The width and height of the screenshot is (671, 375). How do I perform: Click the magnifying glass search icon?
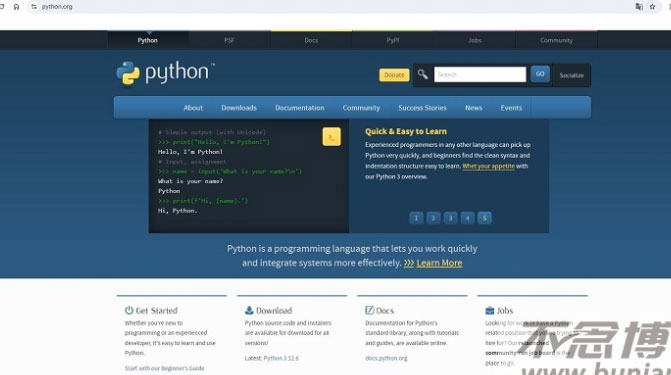tap(422, 74)
